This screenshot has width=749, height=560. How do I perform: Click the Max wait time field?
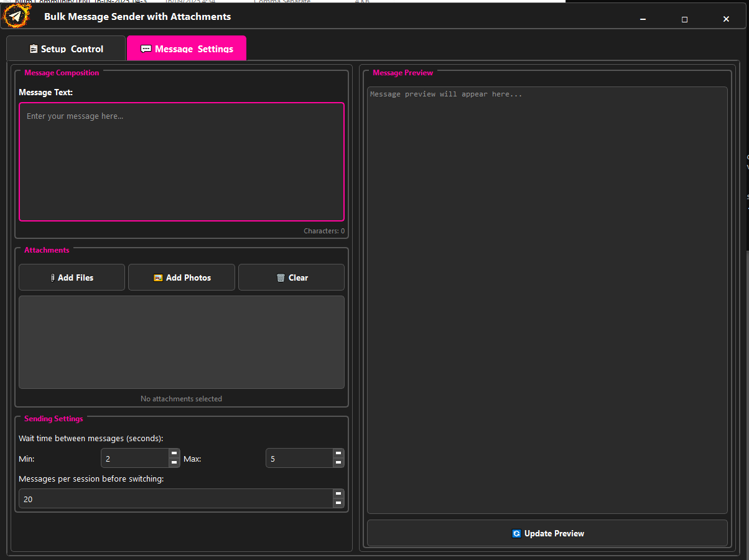pos(299,458)
